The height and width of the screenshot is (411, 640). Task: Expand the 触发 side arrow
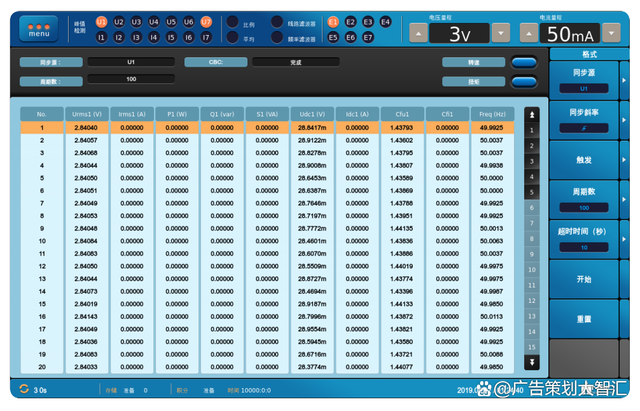coord(624,160)
